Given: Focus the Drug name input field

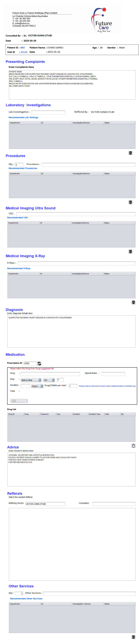Looking at the screenshot, I should click(x=51, y=374).
